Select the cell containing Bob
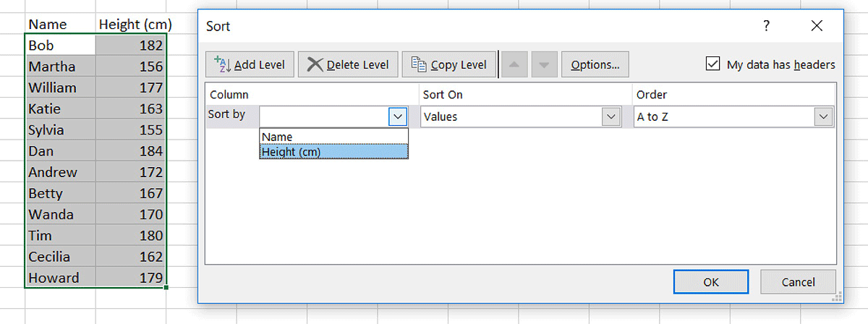The height and width of the screenshot is (324, 868). pos(60,45)
